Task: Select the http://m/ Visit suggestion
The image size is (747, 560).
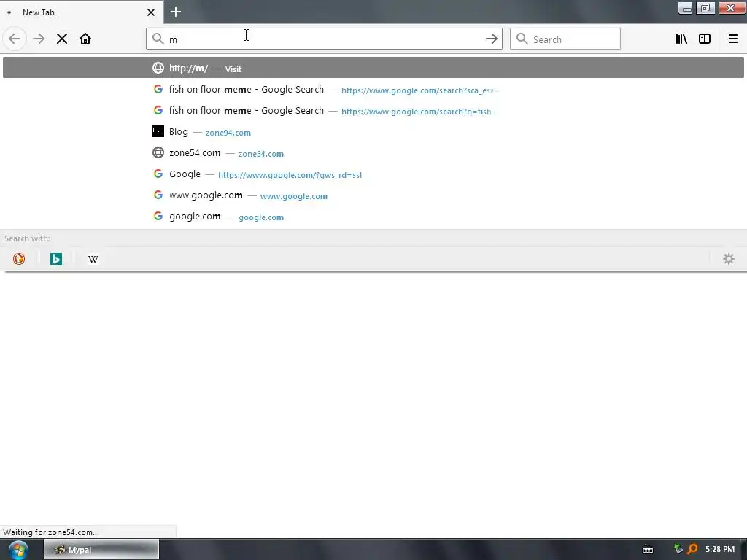Action: 373,68
